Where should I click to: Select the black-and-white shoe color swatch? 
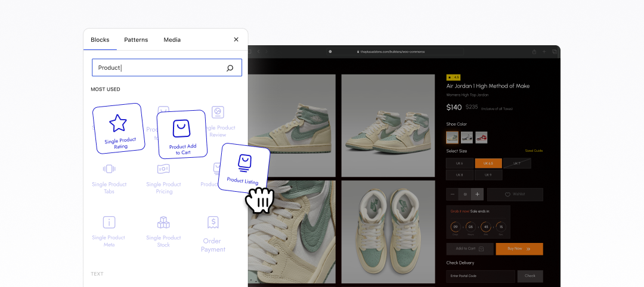click(466, 138)
